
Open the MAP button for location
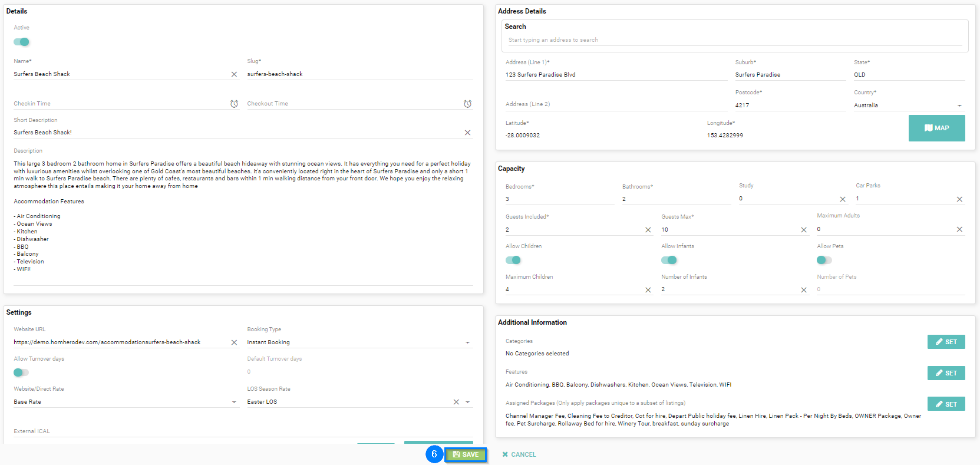click(936, 128)
